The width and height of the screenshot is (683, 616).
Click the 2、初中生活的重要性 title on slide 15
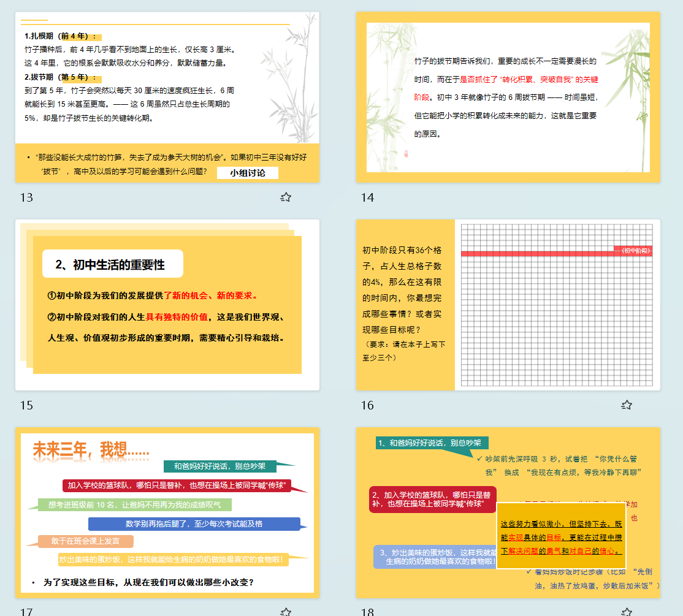click(112, 264)
